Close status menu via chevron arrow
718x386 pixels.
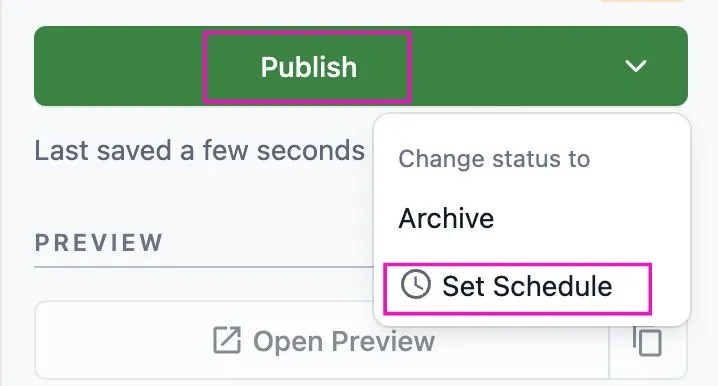636,66
